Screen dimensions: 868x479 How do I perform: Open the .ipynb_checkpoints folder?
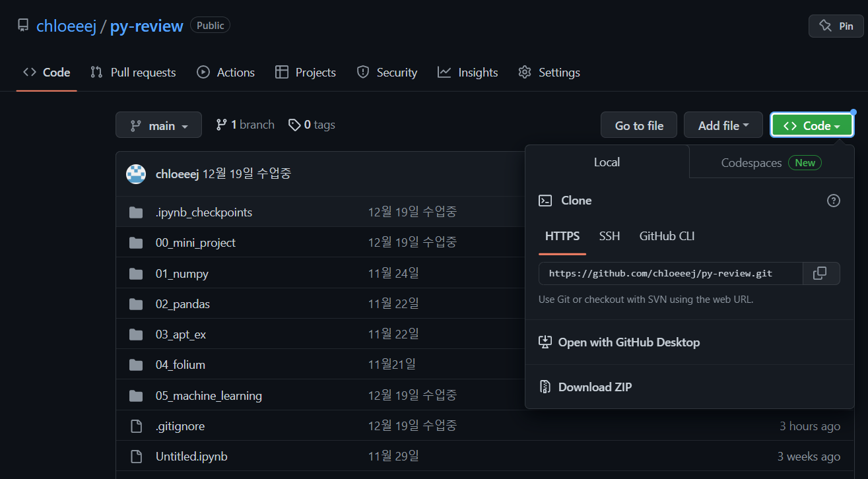204,212
